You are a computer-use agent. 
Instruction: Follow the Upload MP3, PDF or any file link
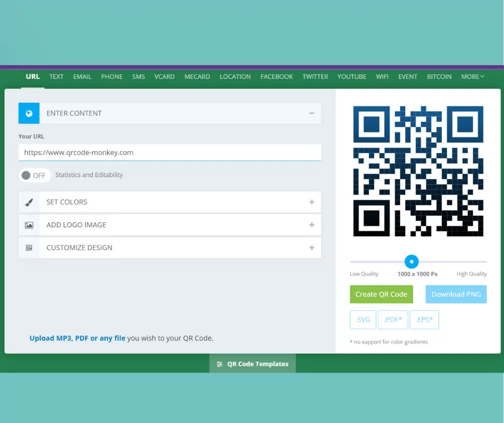77,338
